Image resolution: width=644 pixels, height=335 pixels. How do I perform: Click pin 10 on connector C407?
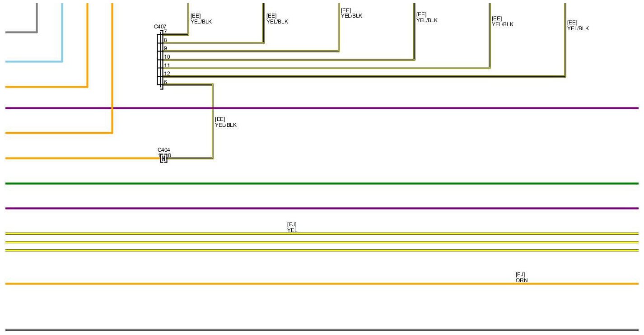[x=167, y=57]
